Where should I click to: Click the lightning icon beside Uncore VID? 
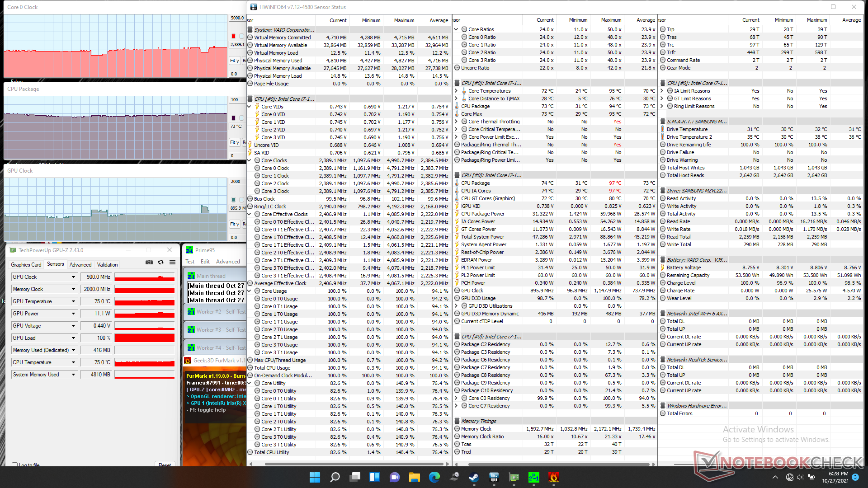tap(250, 145)
